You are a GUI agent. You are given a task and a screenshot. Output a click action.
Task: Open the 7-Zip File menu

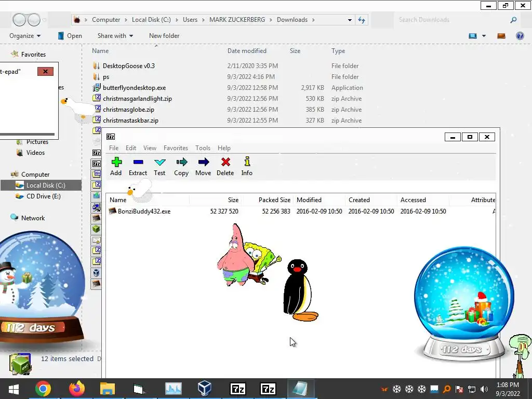114,148
